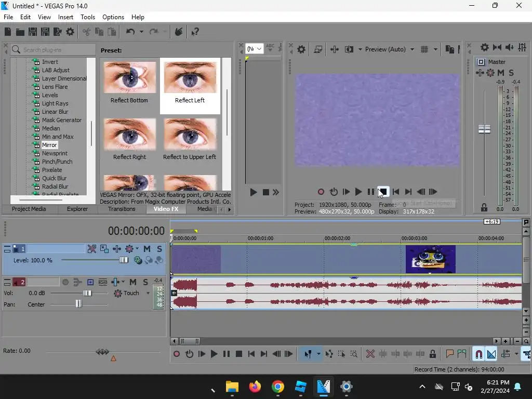This screenshot has height=399, width=532.
Task: Click the Delete red X icon in timeline toolbar
Action: 370,354
